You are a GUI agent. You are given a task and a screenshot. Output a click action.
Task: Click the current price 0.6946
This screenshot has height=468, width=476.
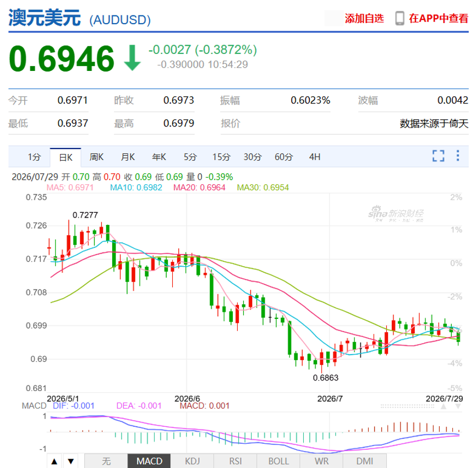click(62, 58)
